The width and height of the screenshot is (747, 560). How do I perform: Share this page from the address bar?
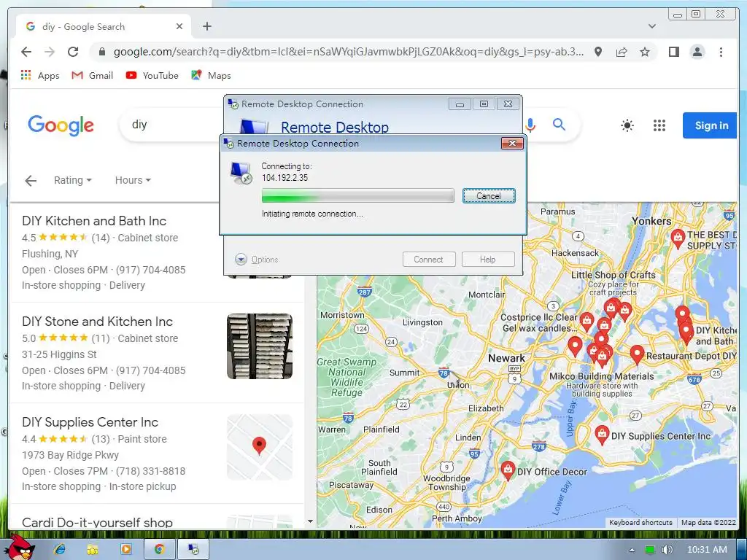[622, 52]
